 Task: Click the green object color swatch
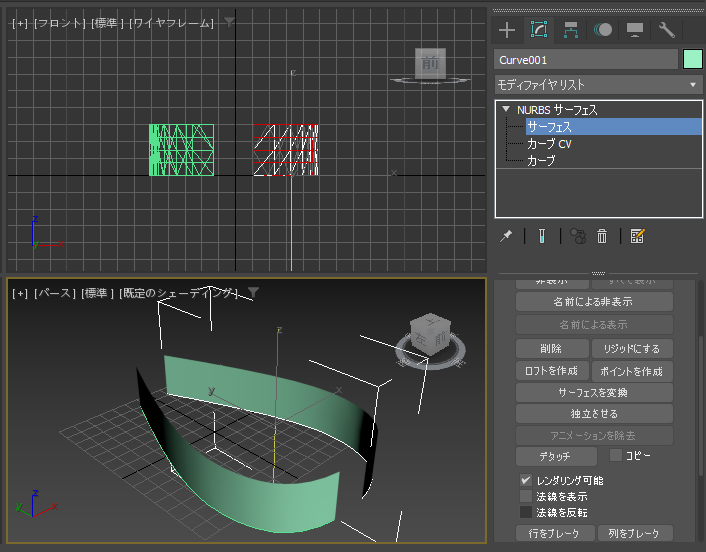(x=692, y=60)
